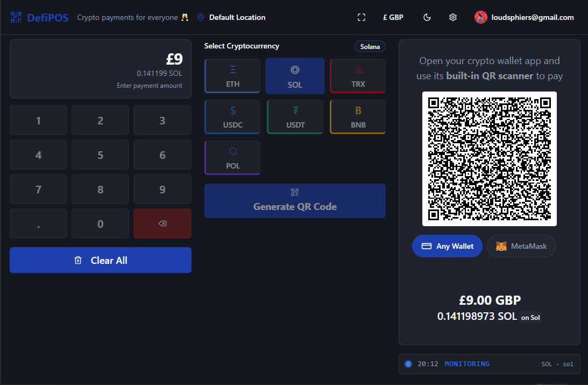Toggle fullscreen mode icon
This screenshot has height=385, width=588.
pyautogui.click(x=361, y=17)
